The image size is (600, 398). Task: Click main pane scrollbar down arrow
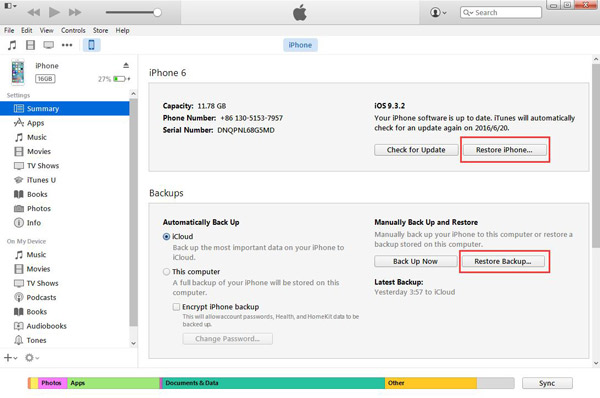tap(596, 363)
